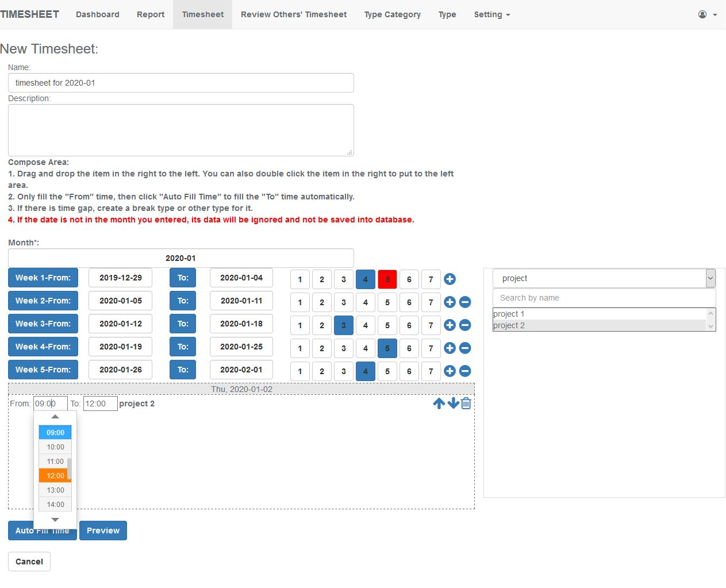The width and height of the screenshot is (726, 588).
Task: Click the Auto Fill Time button
Action: point(43,531)
